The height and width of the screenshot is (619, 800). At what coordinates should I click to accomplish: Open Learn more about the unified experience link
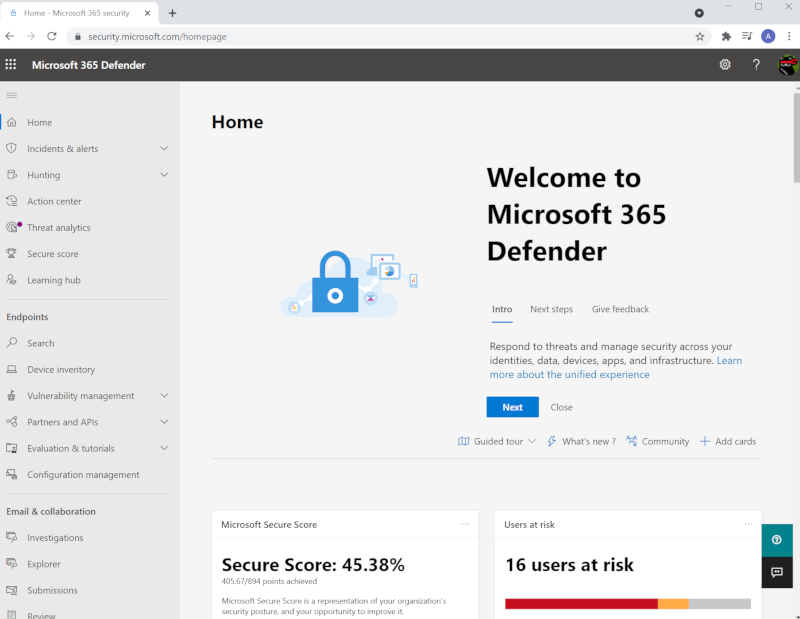point(569,375)
